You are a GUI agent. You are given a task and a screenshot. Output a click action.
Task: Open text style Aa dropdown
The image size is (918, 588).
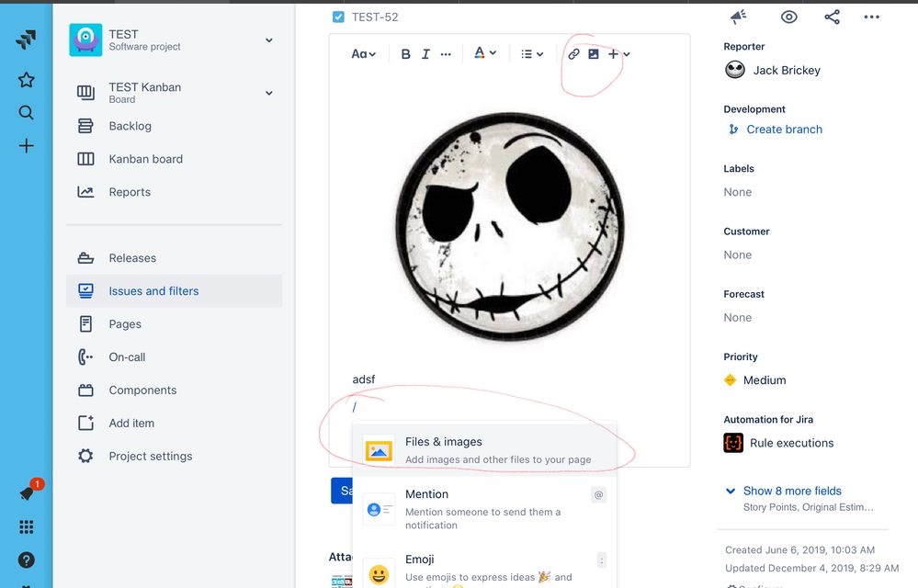click(x=363, y=54)
